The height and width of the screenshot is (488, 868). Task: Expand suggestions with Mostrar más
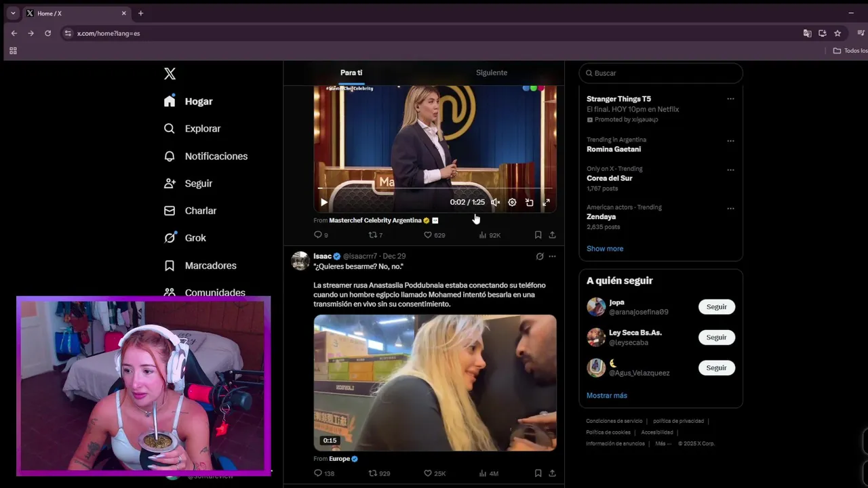pyautogui.click(x=607, y=396)
